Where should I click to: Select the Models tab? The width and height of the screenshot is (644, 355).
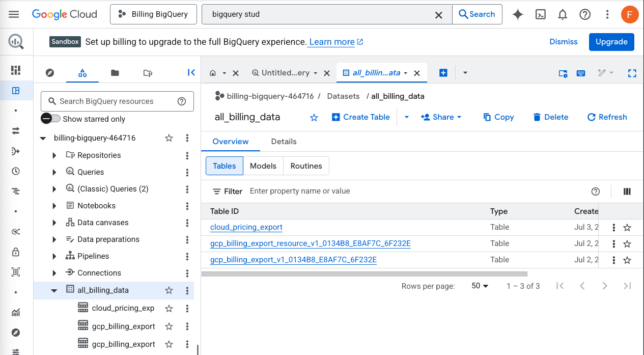click(x=263, y=166)
